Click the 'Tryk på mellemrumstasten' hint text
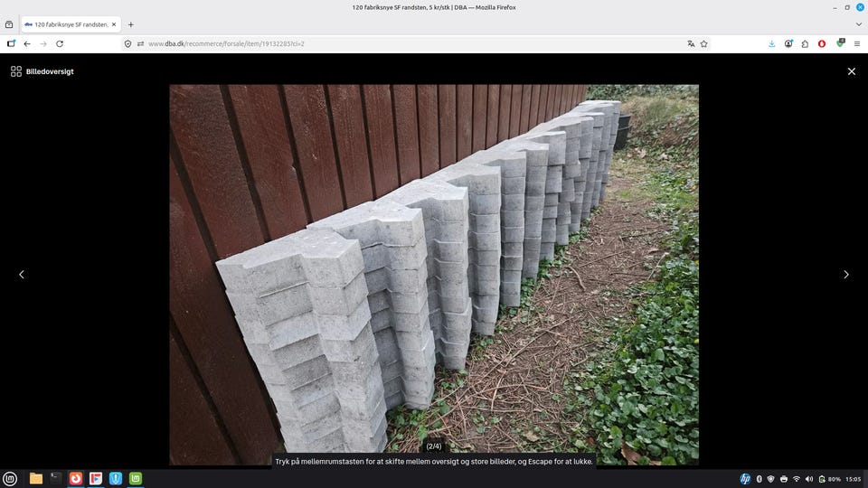 (x=434, y=462)
